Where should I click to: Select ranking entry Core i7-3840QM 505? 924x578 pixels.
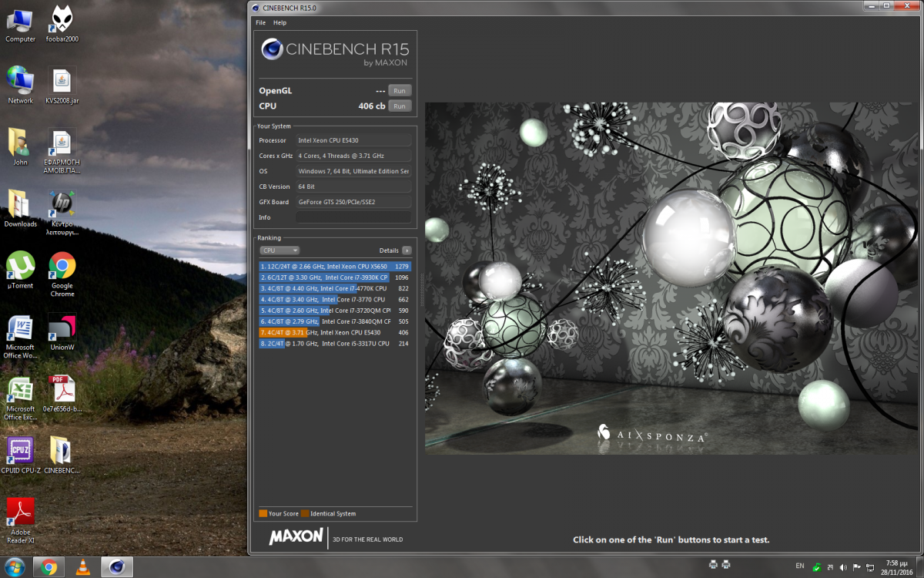click(335, 321)
